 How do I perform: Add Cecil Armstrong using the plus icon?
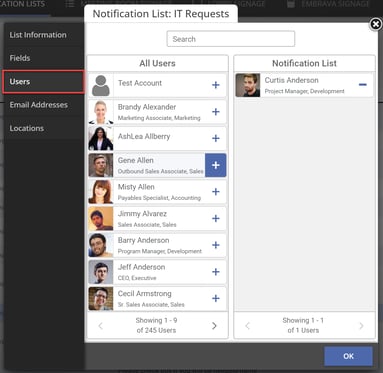(216, 298)
